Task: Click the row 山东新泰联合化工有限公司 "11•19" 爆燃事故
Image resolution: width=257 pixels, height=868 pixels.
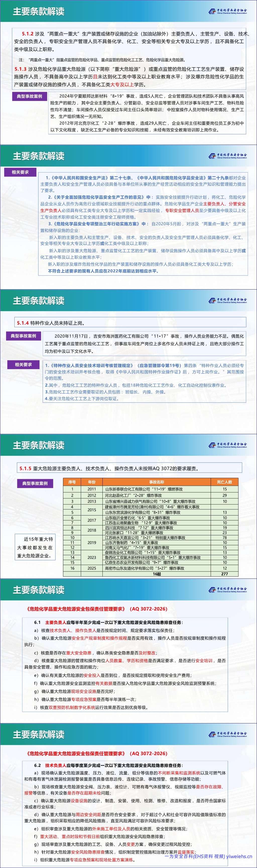Action: (151, 489)
